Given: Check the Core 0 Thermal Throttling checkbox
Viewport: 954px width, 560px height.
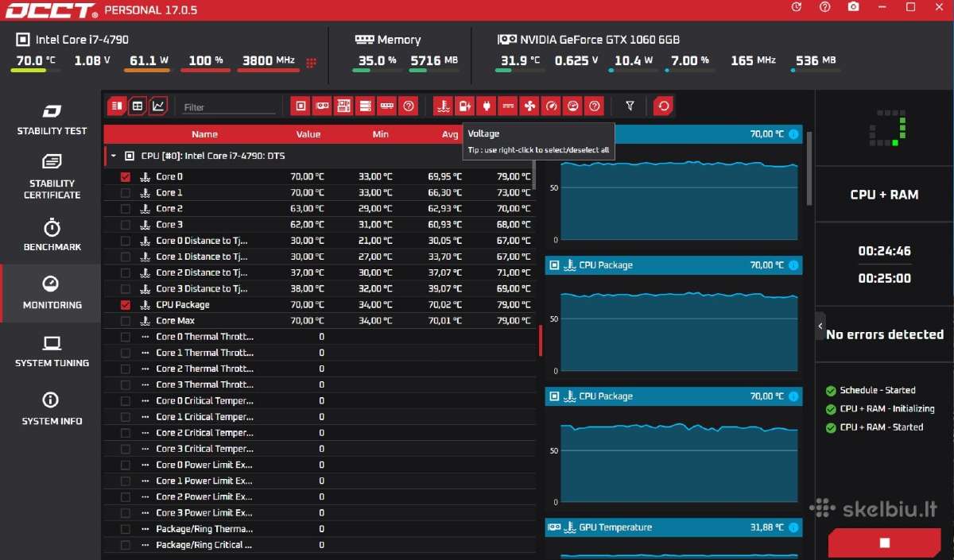Looking at the screenshot, I should (125, 337).
